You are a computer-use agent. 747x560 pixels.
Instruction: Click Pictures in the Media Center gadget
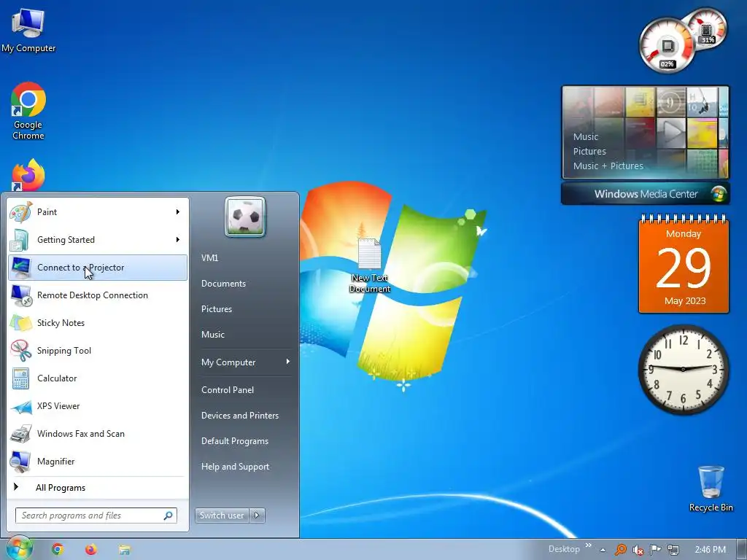[589, 152]
